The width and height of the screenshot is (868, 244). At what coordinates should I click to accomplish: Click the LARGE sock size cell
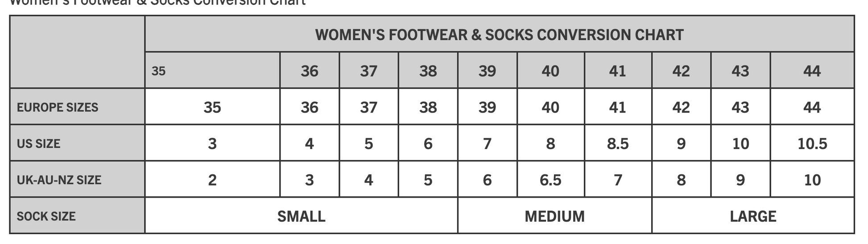(753, 216)
